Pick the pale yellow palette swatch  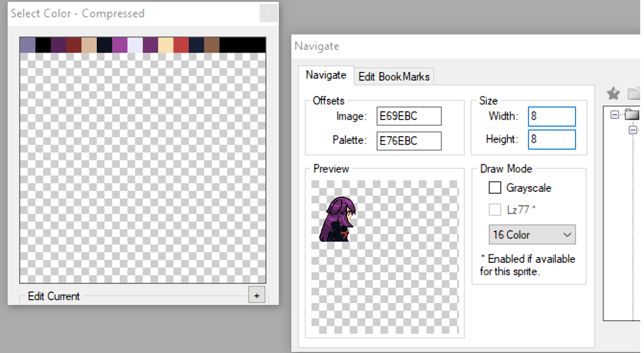[x=166, y=45]
